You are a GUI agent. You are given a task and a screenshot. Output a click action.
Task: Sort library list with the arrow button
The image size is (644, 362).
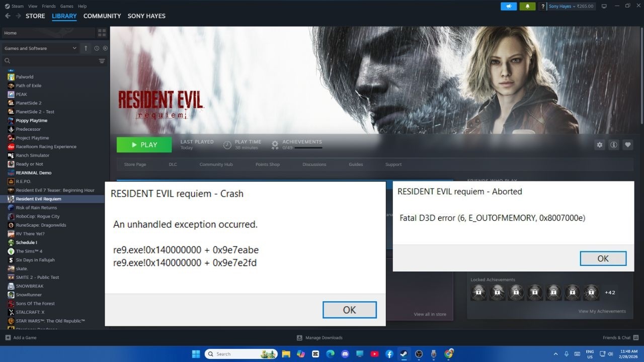point(86,48)
